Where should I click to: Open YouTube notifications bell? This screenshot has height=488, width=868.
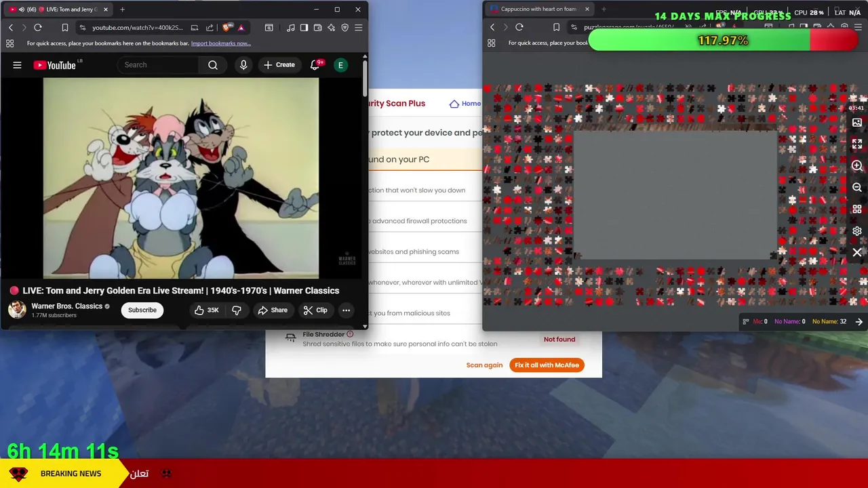tap(315, 65)
